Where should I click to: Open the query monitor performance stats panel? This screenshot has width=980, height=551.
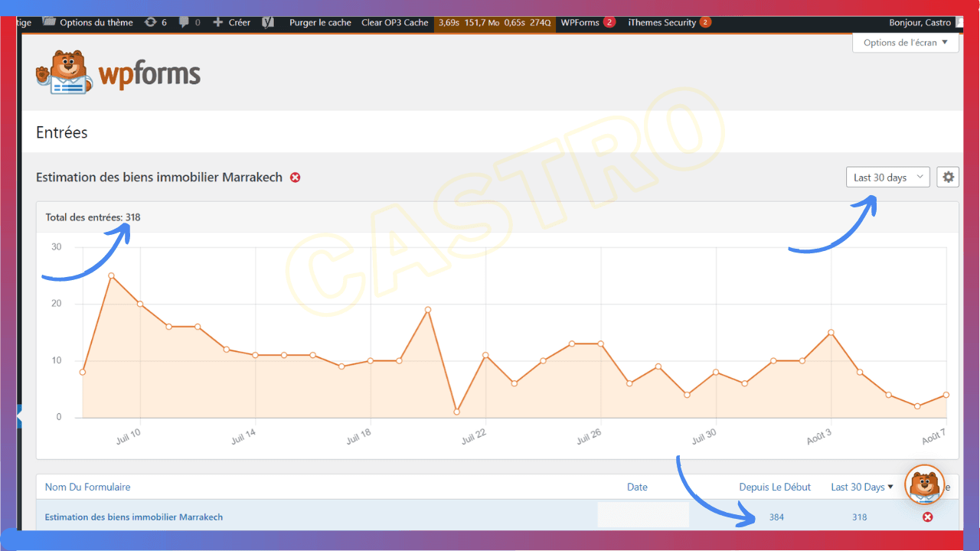(495, 22)
